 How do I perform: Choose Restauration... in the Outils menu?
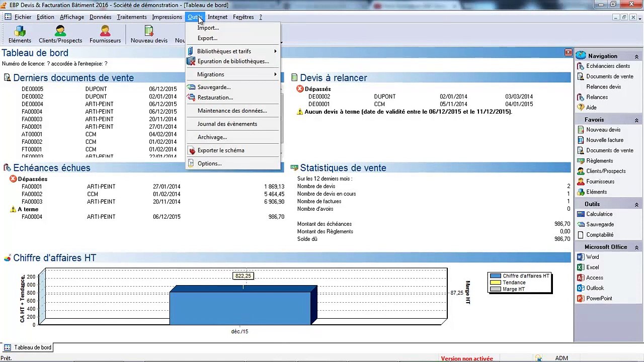pyautogui.click(x=233, y=98)
